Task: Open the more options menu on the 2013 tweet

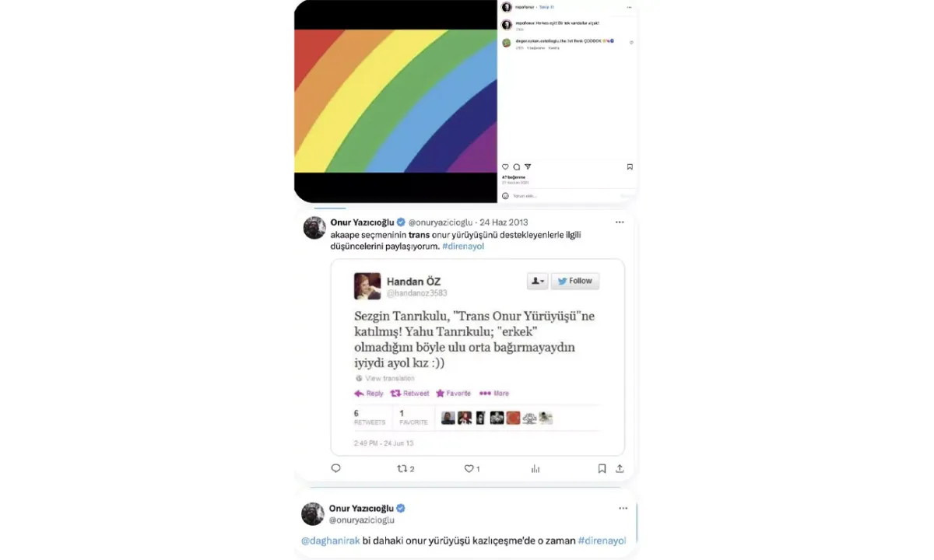Action: click(620, 222)
